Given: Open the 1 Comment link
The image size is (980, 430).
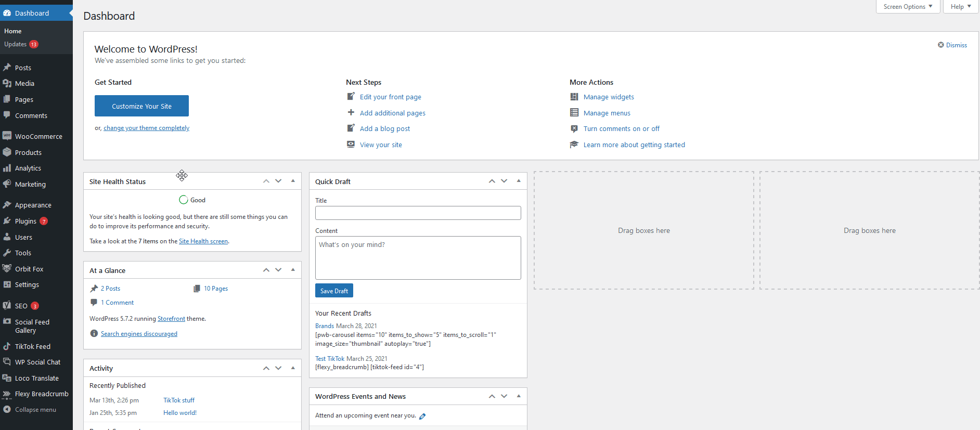Looking at the screenshot, I should point(117,303).
